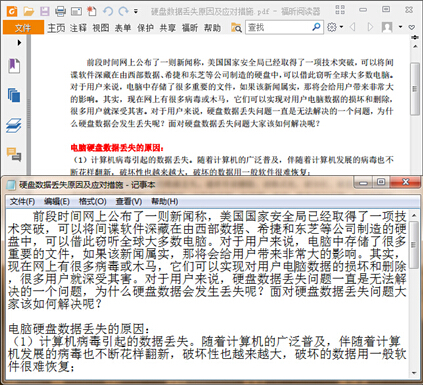Click the PDF reader scroll-up arrow

pos(415,47)
